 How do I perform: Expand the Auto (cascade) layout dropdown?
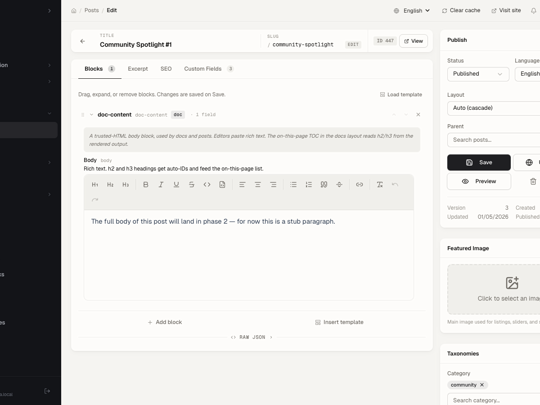[x=494, y=108]
